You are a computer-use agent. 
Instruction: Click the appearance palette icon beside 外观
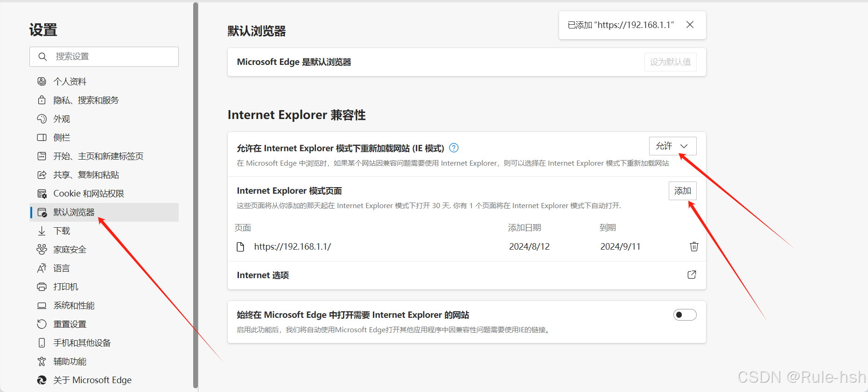click(42, 119)
